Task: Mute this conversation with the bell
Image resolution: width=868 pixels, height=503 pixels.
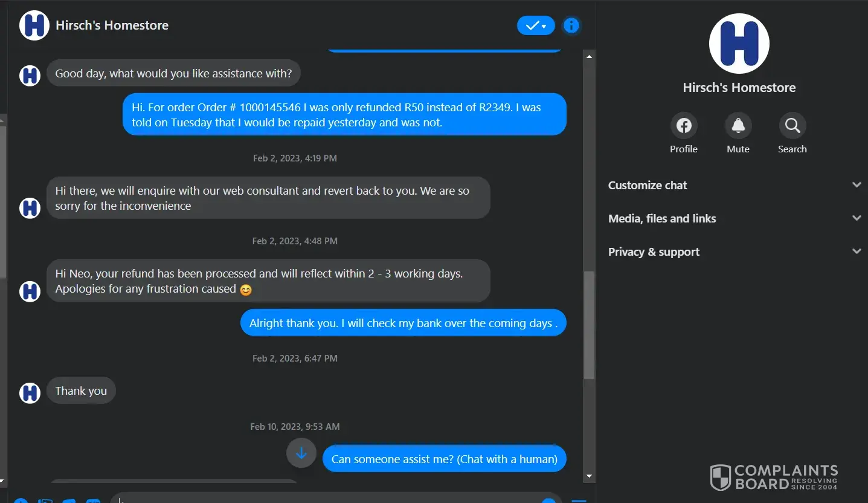Action: point(738,126)
